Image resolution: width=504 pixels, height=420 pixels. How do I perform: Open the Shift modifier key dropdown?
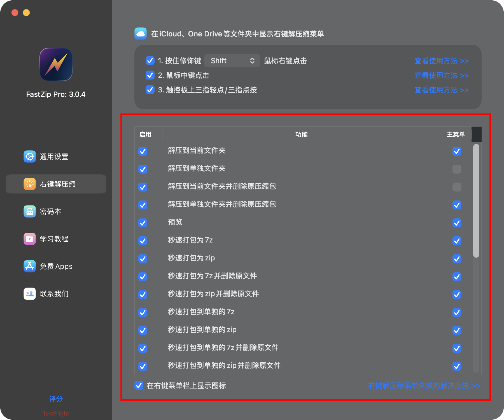232,61
